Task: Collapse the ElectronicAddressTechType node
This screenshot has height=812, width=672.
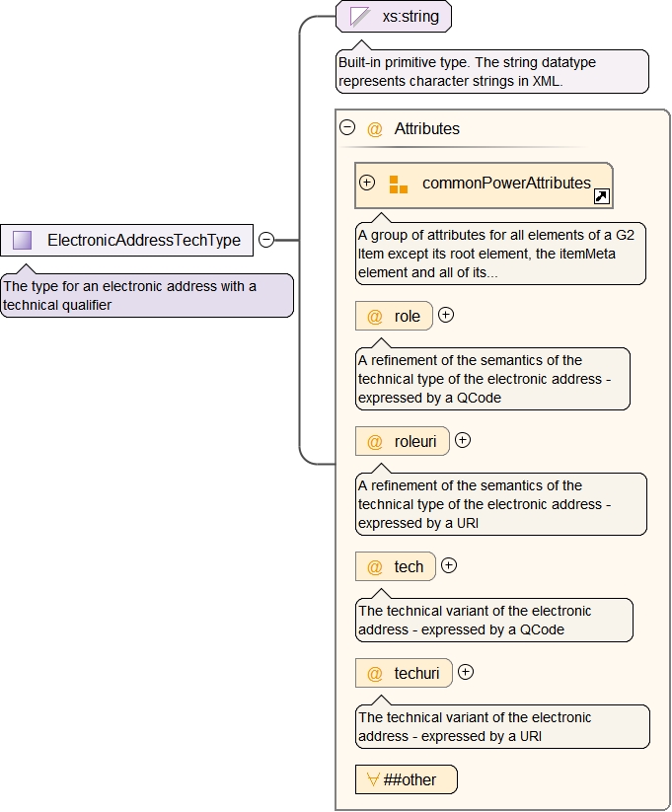Action: click(x=266, y=240)
